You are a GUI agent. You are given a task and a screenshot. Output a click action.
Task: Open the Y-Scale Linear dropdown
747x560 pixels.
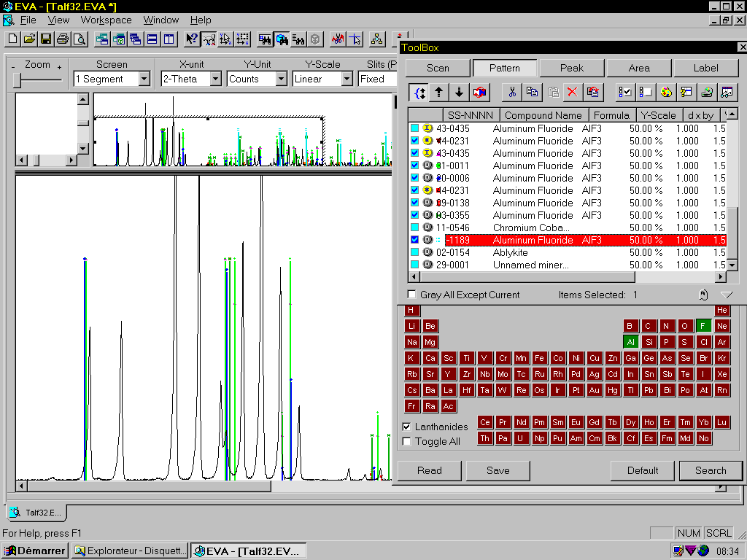click(x=347, y=79)
